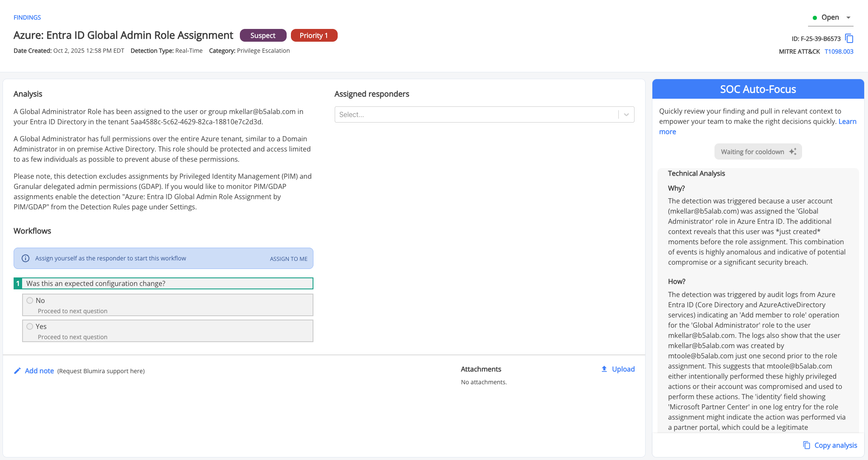Select the Yes radio button
Viewport: 868px width, 460px height.
pos(30,326)
